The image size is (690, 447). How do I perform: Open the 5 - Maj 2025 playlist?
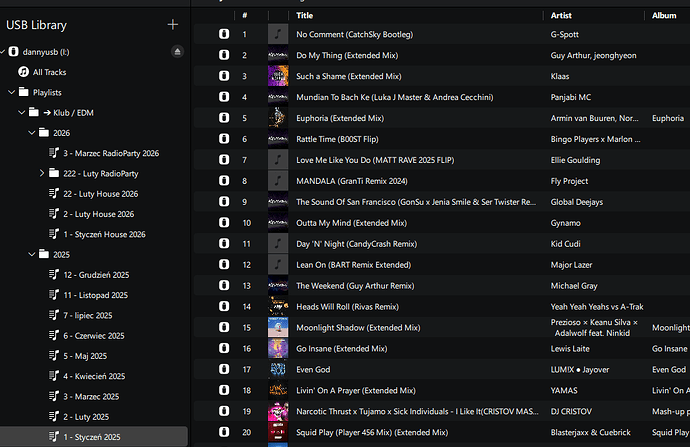coord(84,356)
